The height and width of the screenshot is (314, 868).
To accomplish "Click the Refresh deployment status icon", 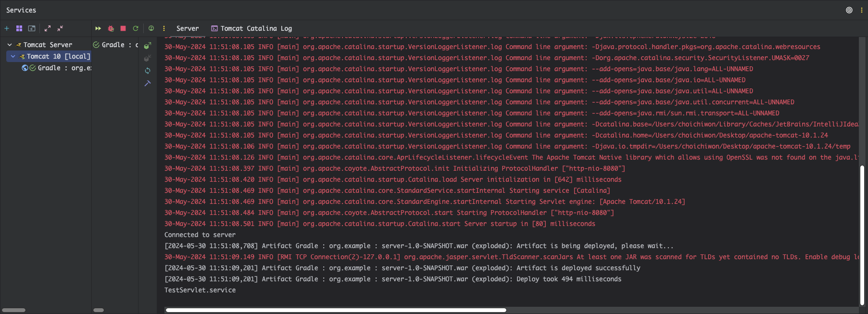I will [148, 71].
